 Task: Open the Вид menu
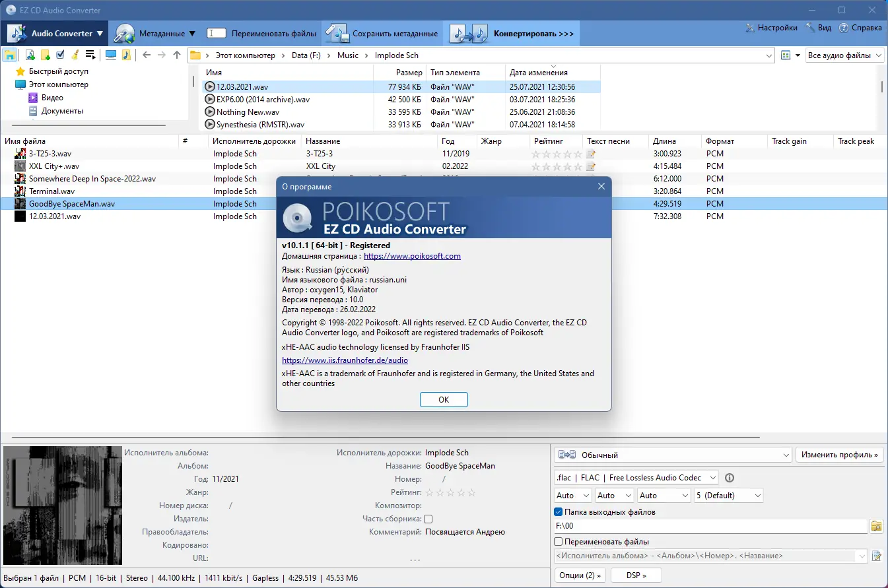pos(819,28)
